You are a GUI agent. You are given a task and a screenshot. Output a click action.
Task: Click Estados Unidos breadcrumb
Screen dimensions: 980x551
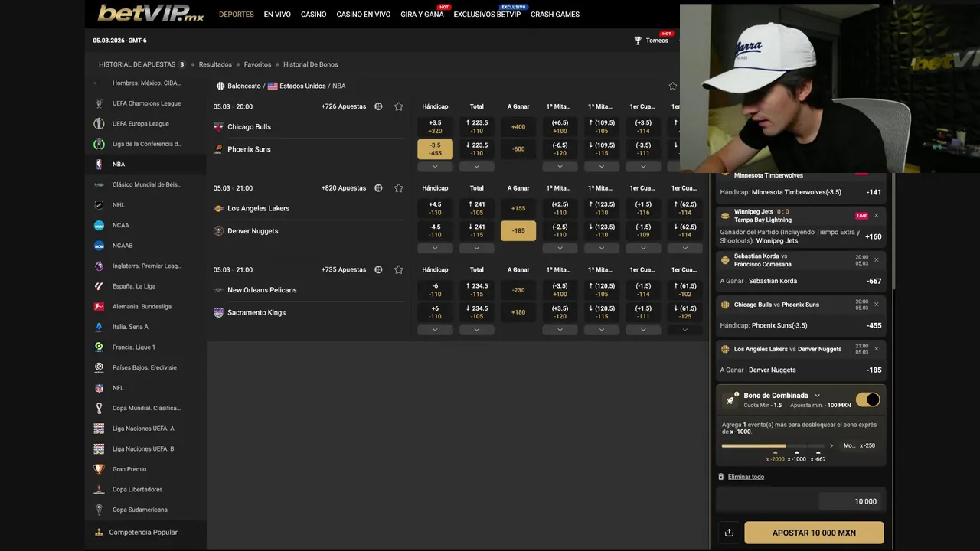(x=302, y=86)
